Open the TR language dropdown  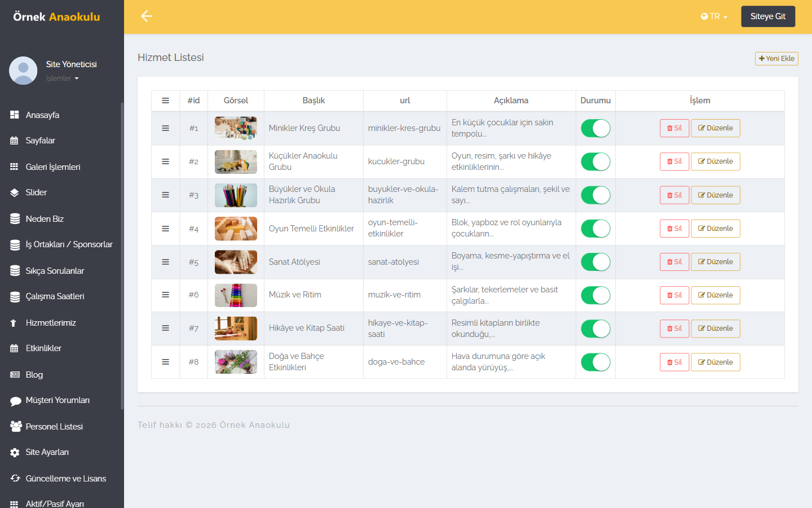point(714,16)
